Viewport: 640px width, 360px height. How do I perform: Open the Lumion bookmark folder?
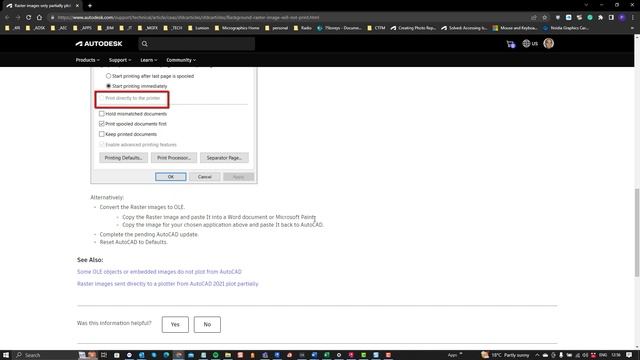pyautogui.click(x=199, y=28)
